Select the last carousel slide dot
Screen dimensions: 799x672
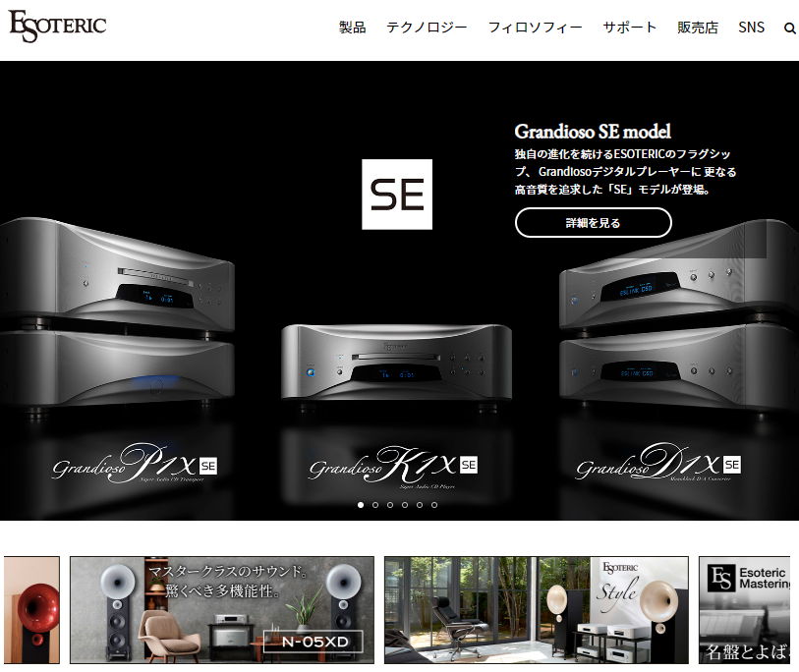coord(434,505)
